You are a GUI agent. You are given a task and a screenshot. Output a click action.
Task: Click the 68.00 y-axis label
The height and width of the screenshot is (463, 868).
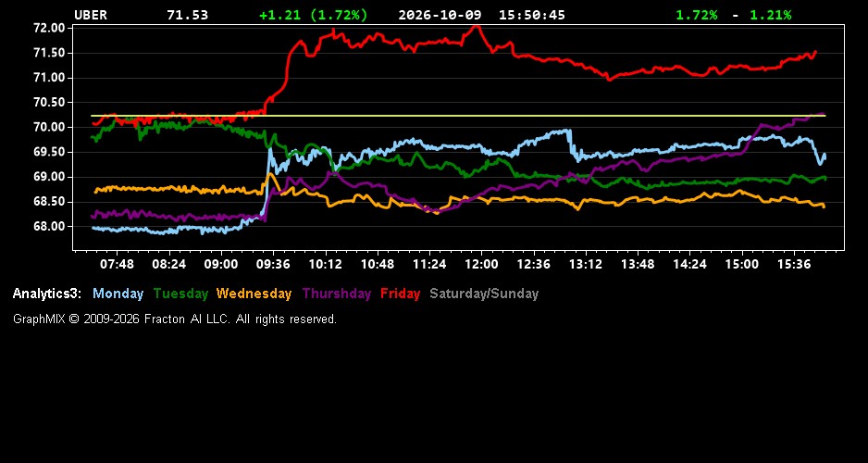click(50, 227)
